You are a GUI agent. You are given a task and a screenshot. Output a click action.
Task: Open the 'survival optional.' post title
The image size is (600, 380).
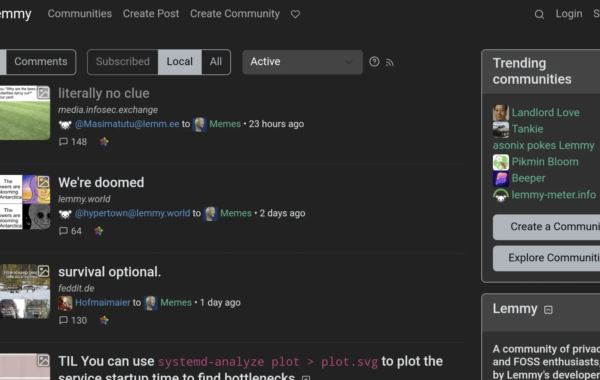pyautogui.click(x=109, y=272)
